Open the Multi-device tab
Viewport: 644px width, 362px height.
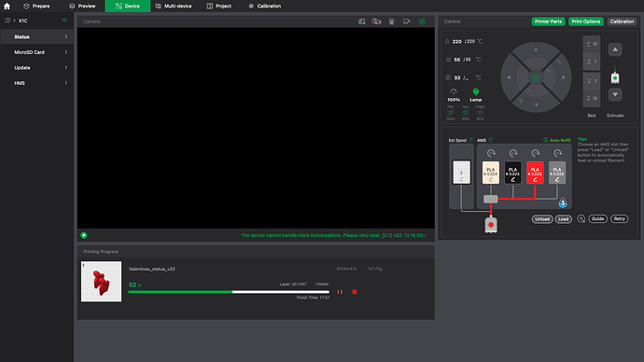click(174, 6)
